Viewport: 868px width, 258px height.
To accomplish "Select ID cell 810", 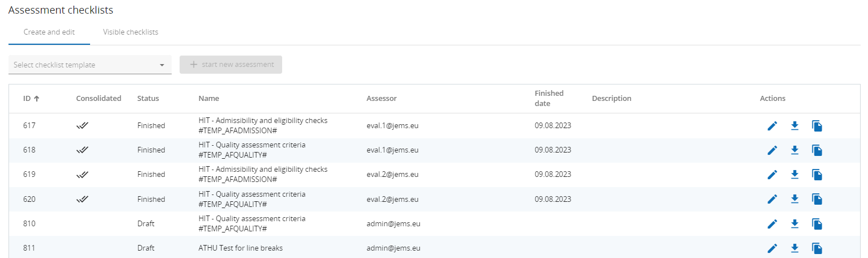I will pos(29,224).
